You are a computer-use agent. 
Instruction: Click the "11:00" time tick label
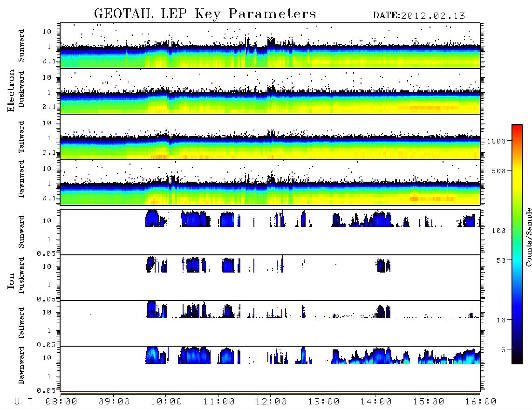[x=219, y=402]
